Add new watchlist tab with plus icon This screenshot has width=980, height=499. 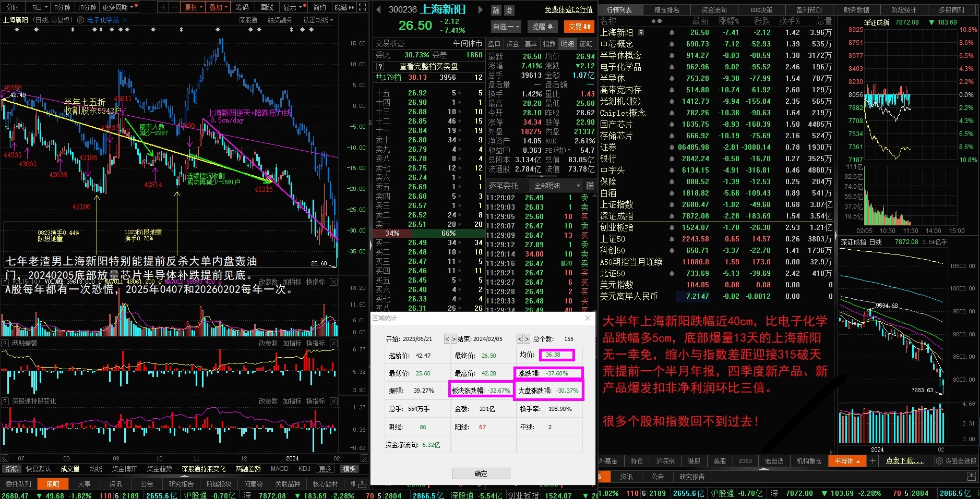pos(872,461)
